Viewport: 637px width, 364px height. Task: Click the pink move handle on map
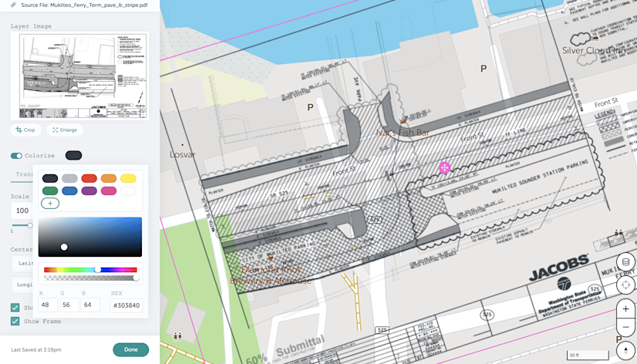[x=444, y=167]
